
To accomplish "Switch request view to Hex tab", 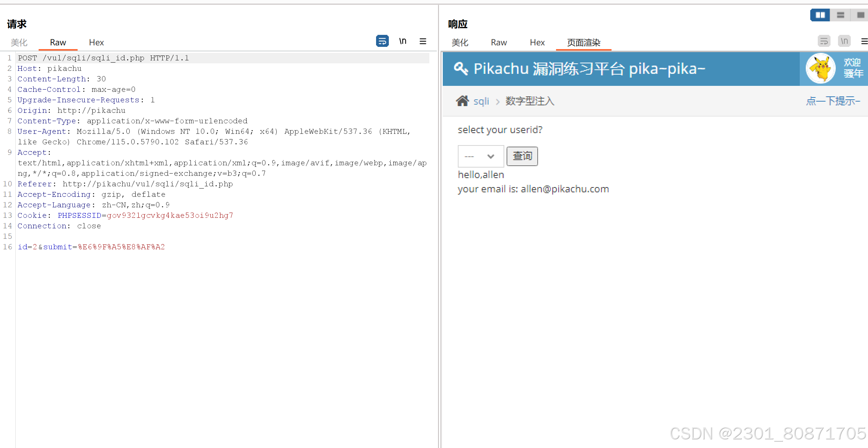I will pos(96,42).
